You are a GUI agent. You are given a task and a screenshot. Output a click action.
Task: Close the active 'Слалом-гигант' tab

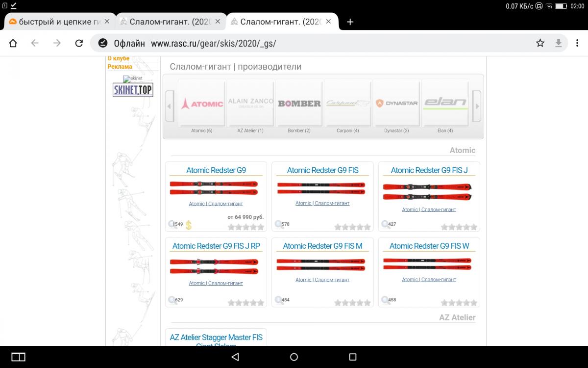329,22
